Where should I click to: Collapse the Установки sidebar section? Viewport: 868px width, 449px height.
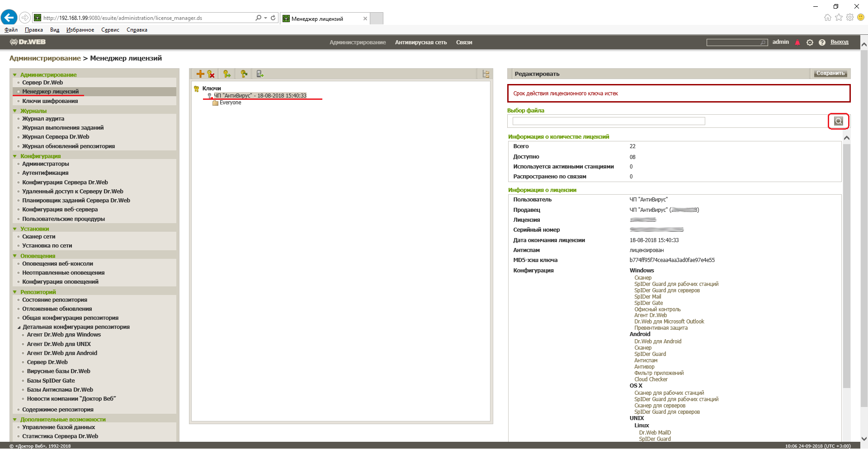(x=15, y=229)
